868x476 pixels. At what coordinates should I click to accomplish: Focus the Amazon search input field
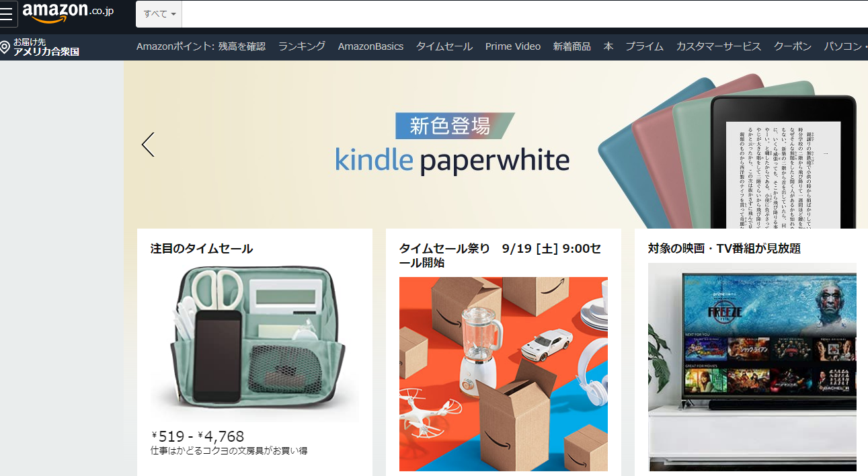click(524, 14)
